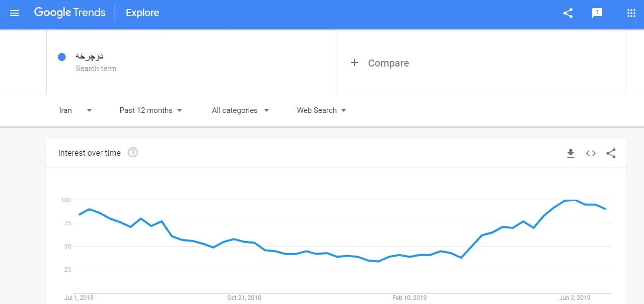Expand the All categories dropdown
Viewport: 644px width, 304px height.
[x=240, y=110]
